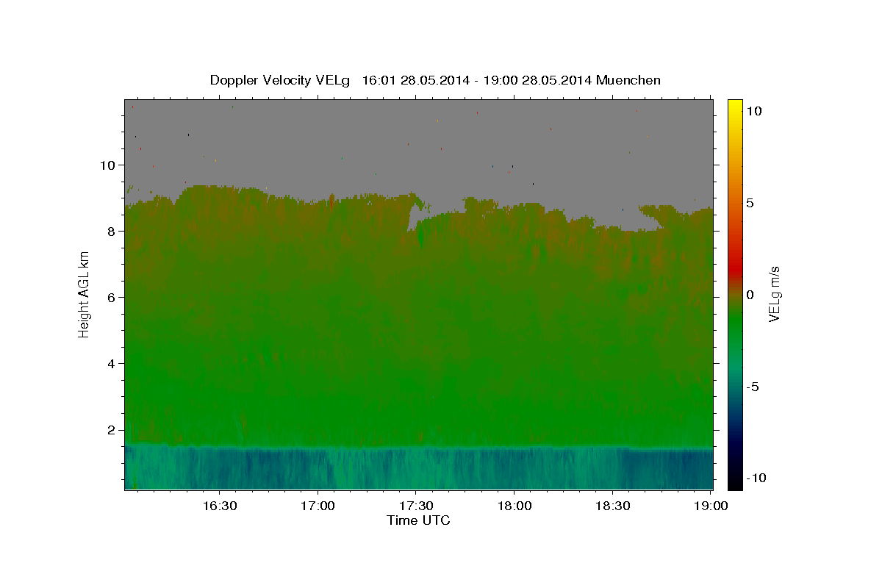
Task: Click the end date '19:00 28.05.2014' in title
Action: click(537, 80)
